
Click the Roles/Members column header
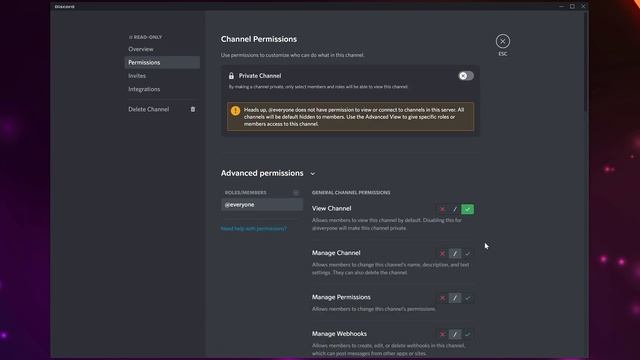pyautogui.click(x=245, y=193)
